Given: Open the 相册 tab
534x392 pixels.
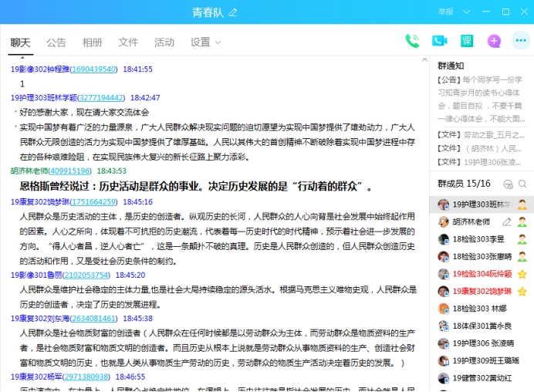Looking at the screenshot, I should tap(93, 42).
